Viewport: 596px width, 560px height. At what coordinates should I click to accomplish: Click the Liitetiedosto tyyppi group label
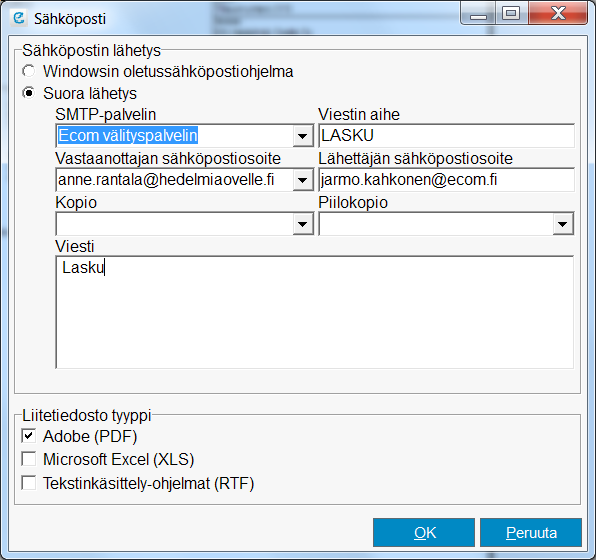click(87, 415)
